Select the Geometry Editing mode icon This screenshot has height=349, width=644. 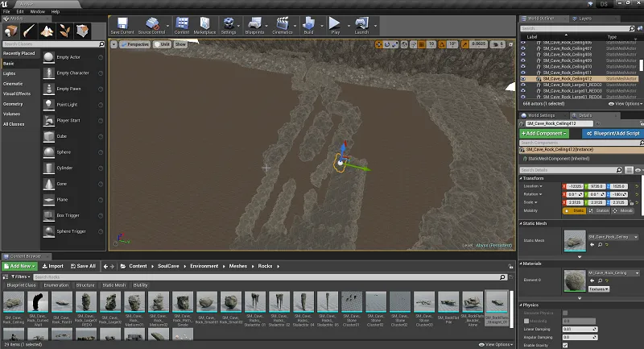[82, 31]
